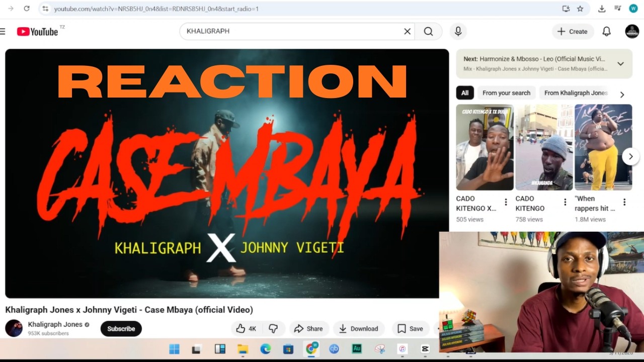Open the Khaligraph Jones channel name link
The width and height of the screenshot is (644, 362).
pos(55,324)
